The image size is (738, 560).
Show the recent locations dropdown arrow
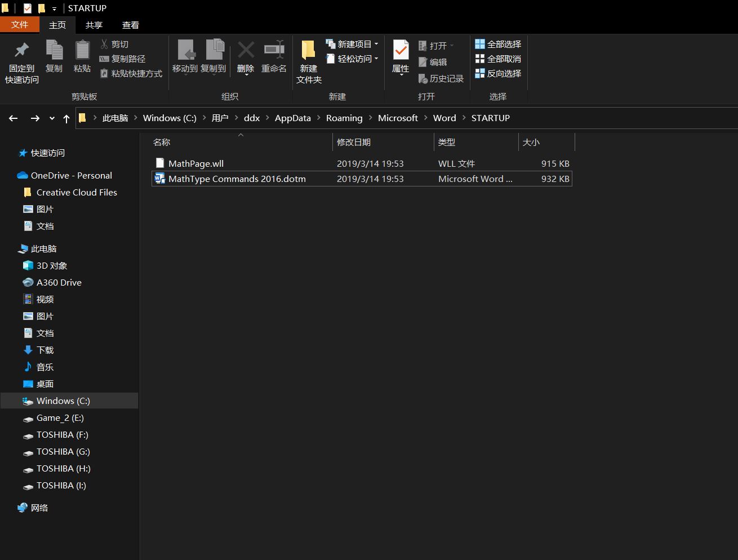(52, 118)
